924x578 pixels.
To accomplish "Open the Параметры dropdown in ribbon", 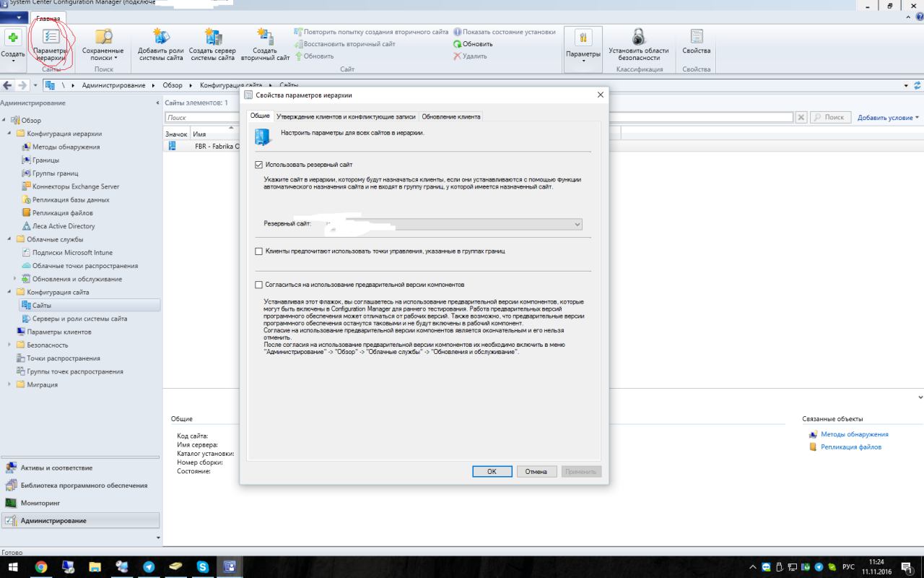I will pos(583,48).
